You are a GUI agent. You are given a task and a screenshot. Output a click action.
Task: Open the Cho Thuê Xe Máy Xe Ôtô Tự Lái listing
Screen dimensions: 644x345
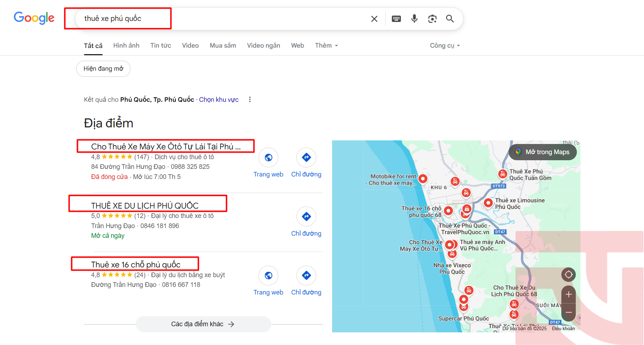[x=166, y=147]
